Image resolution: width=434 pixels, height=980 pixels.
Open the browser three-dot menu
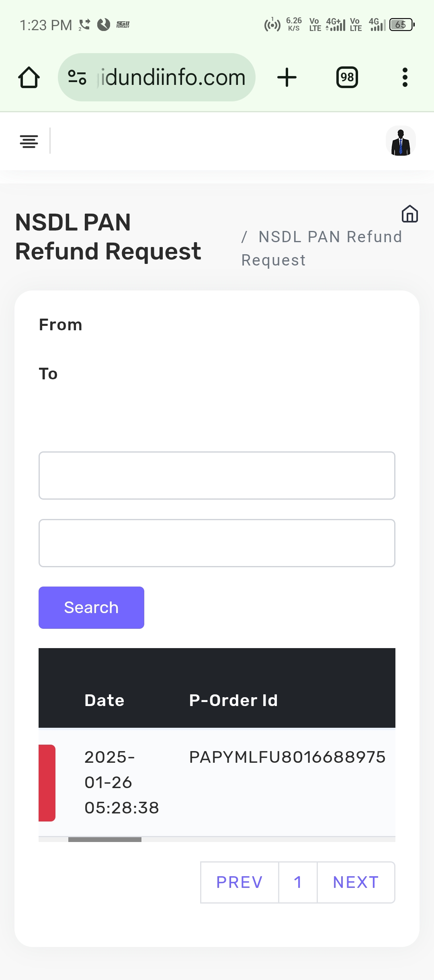(405, 77)
